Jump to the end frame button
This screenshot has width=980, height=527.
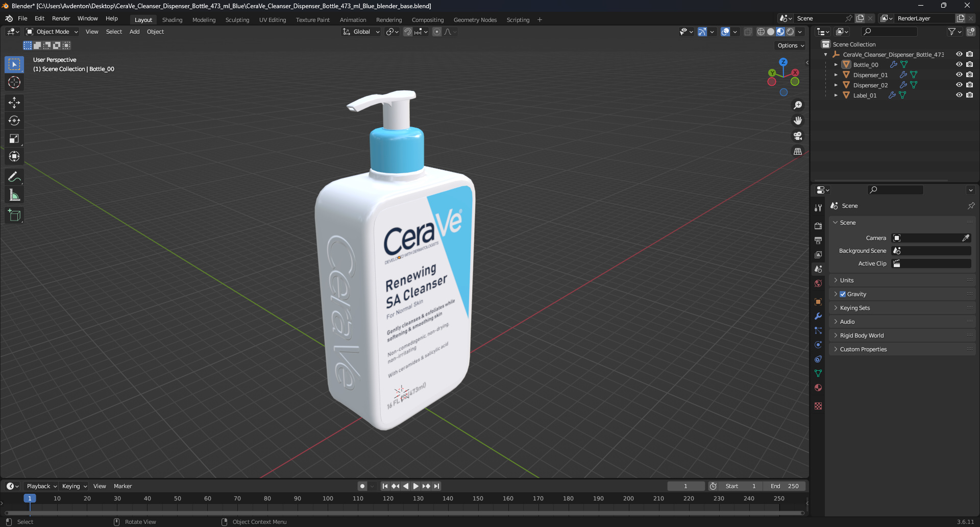coord(437,486)
